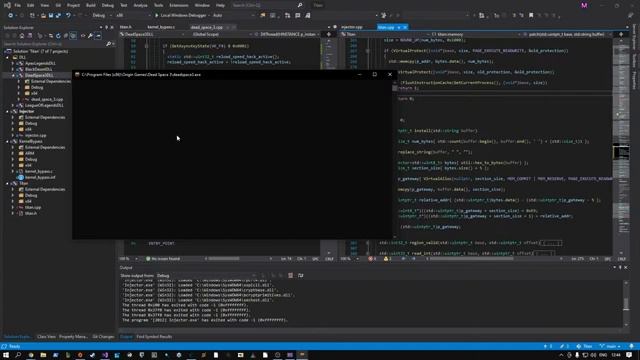Click the notifications bell in status bar

point(631,346)
